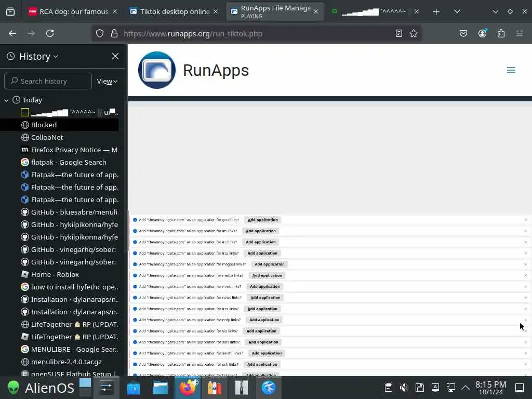Click Add application for mms links
The height and width of the screenshot is (399, 532).
coord(264,287)
